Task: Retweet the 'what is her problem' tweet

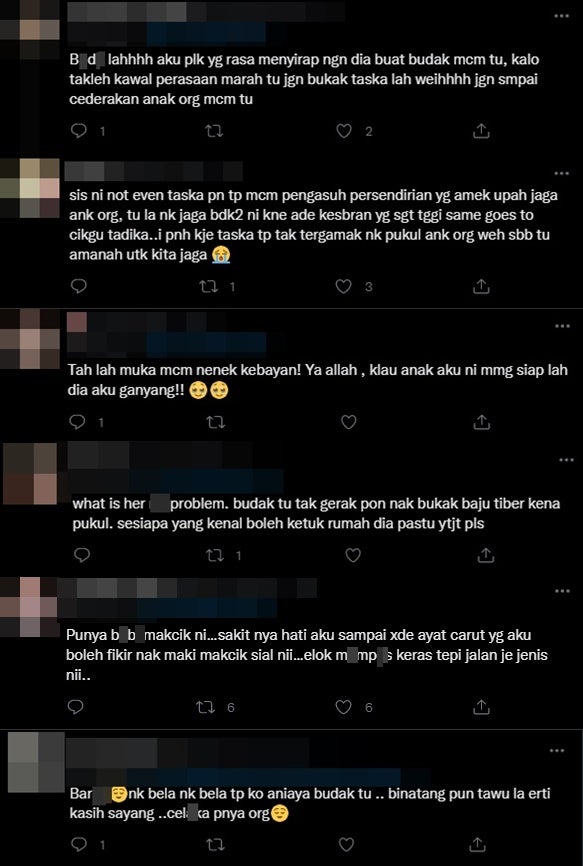Action: [x=214, y=555]
